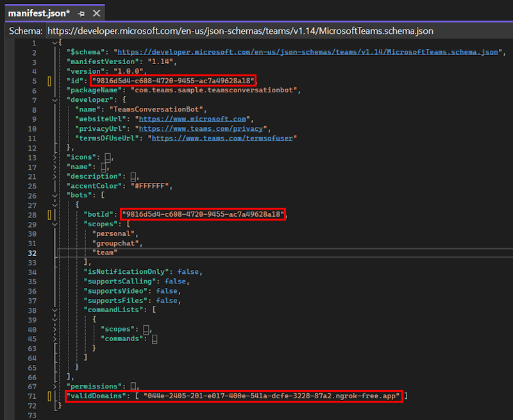The width and height of the screenshot is (513, 420).
Task: Click the packageName value com.teams.sample.teamsconversationbot
Action: click(214, 90)
